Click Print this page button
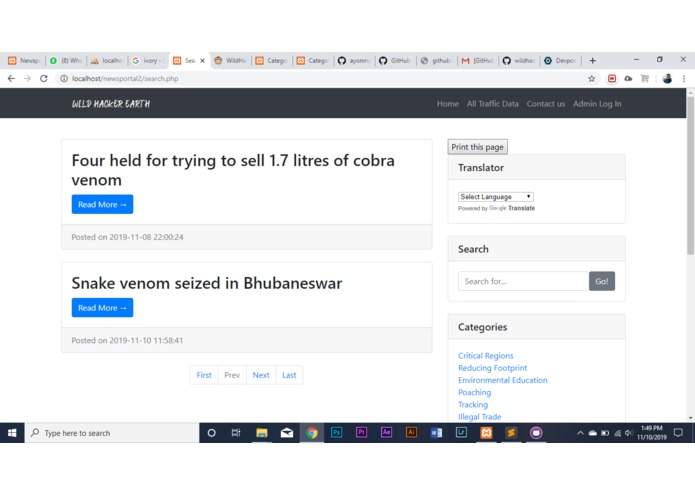The image size is (695, 494). point(477,147)
